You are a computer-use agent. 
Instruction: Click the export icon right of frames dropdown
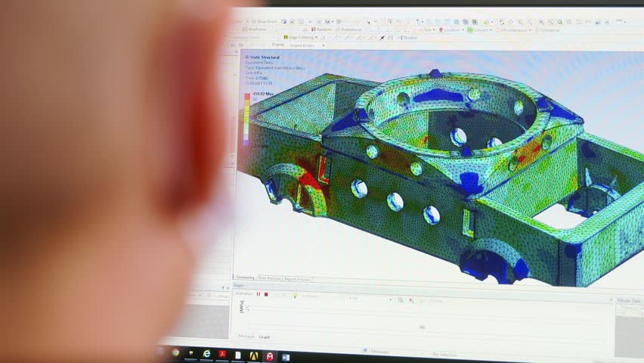pos(401,299)
